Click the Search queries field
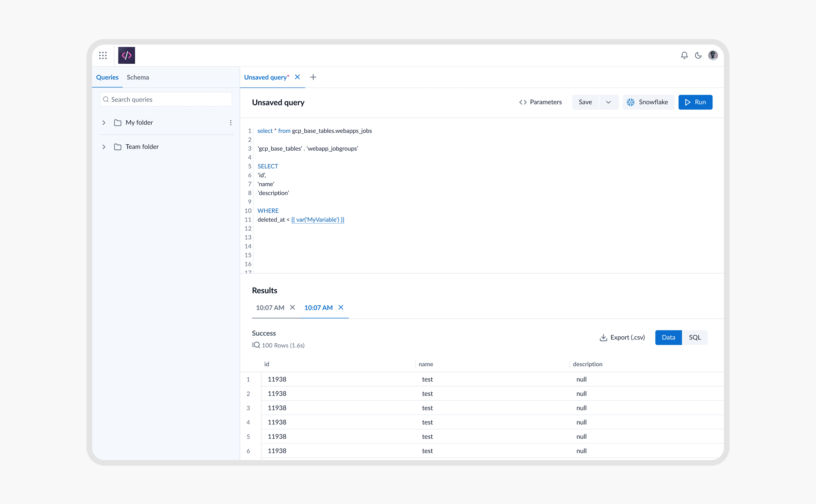Screen dimensions: 816x504 pyautogui.click(x=166, y=100)
